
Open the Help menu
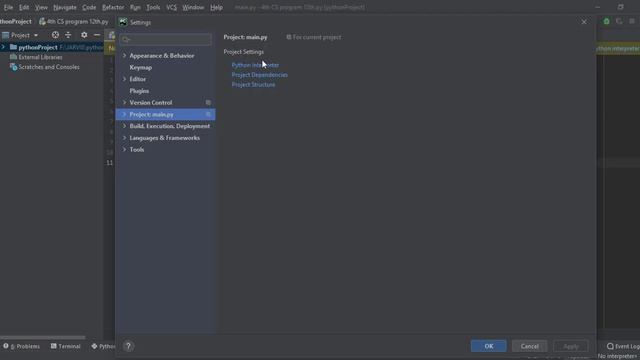(216, 7)
